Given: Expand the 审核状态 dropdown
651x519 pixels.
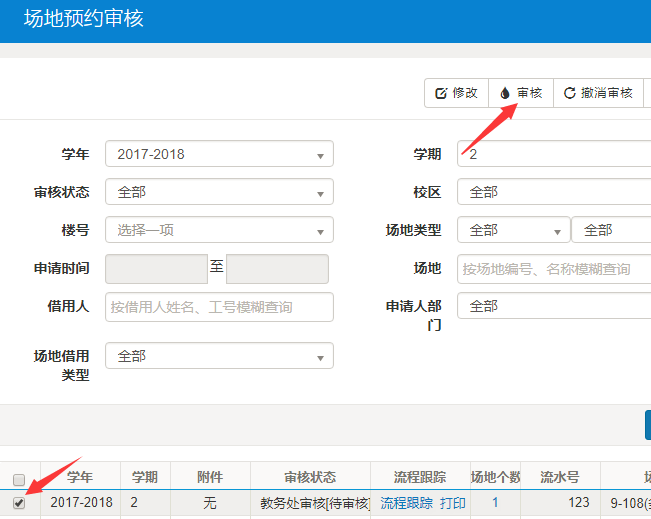Looking at the screenshot, I should 219,192.
